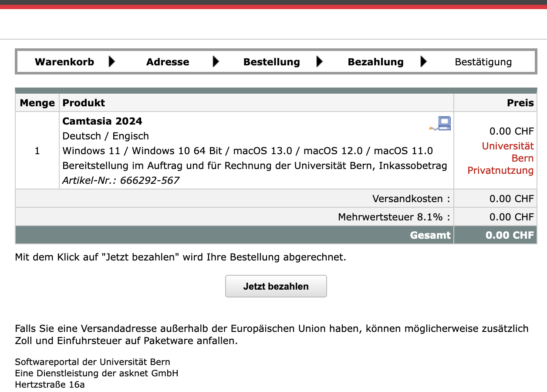Click the red Universität Bern Privatnutzung text
Viewport: 547px width, 392px height.
pos(501,158)
